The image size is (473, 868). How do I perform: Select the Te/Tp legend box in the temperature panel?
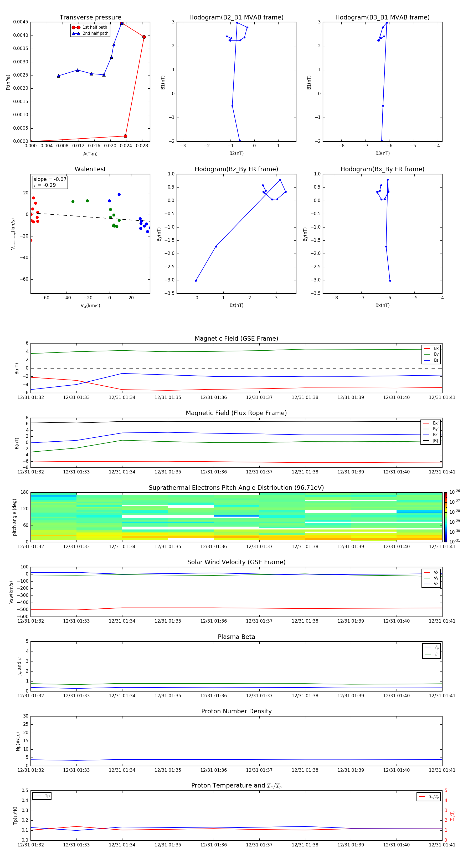tap(429, 796)
